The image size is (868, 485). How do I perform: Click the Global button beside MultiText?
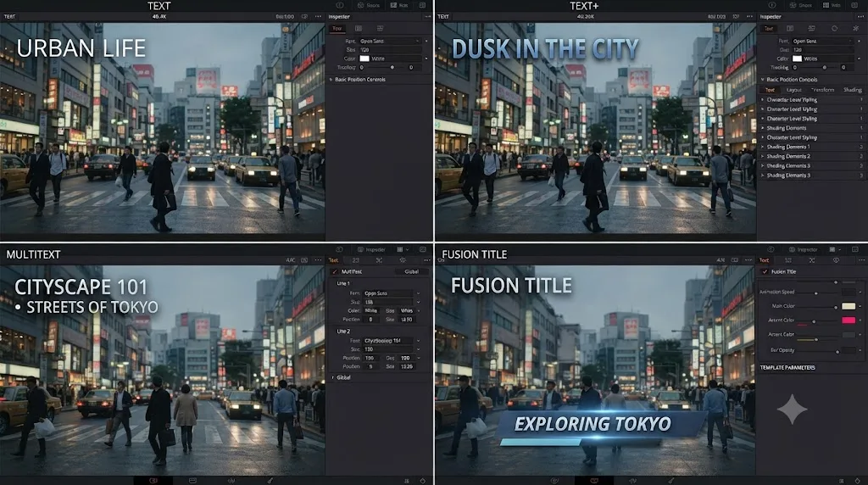coord(411,272)
